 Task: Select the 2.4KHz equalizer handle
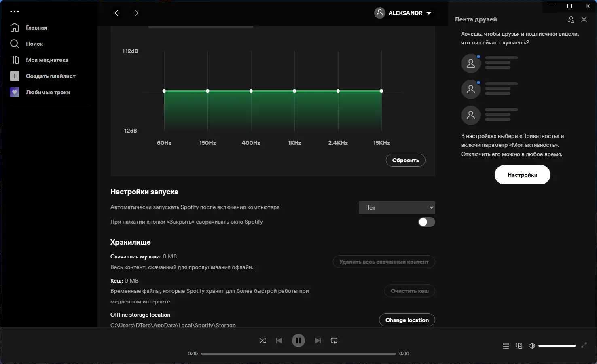tap(338, 91)
